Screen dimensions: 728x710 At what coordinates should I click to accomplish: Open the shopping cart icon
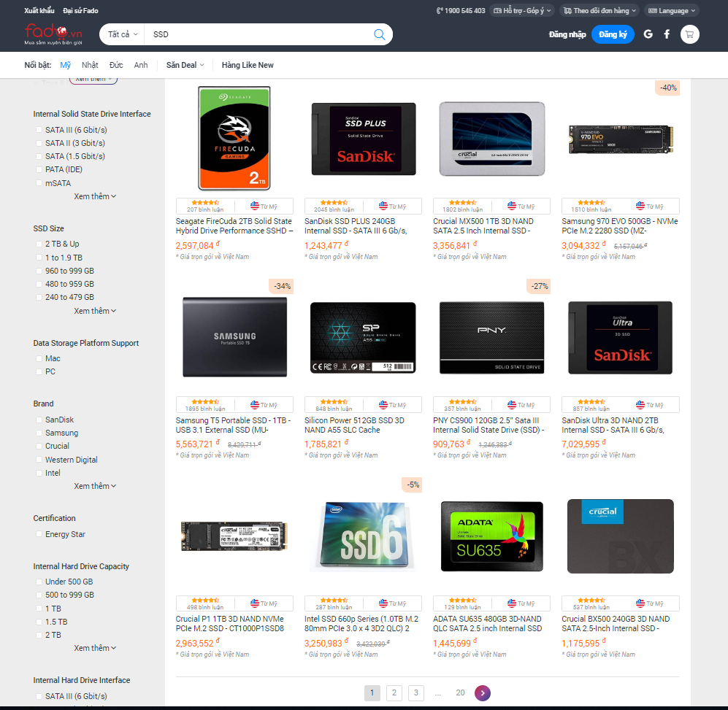click(690, 34)
